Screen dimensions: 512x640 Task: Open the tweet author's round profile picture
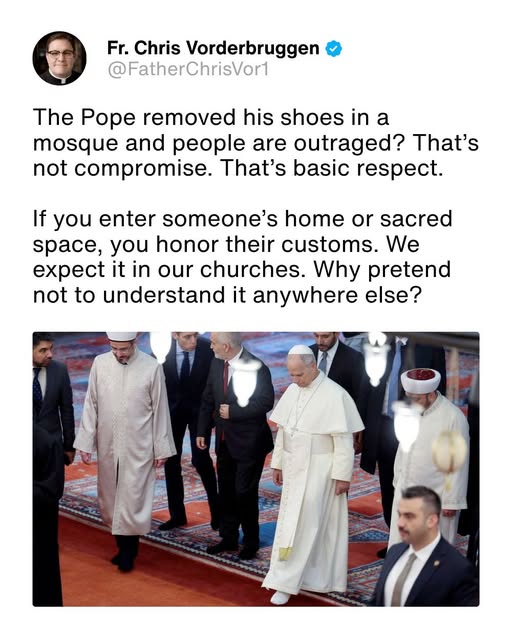(60, 58)
